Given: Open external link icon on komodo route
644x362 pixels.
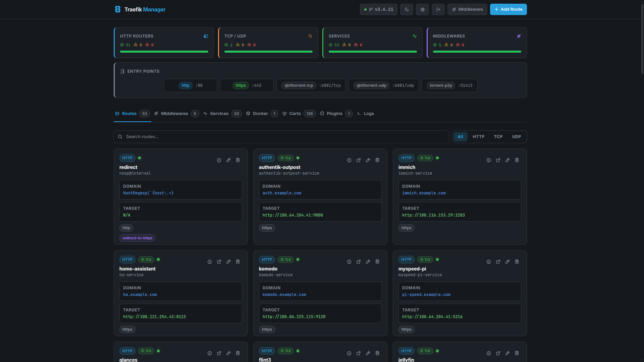Looking at the screenshot, I should click(358, 262).
